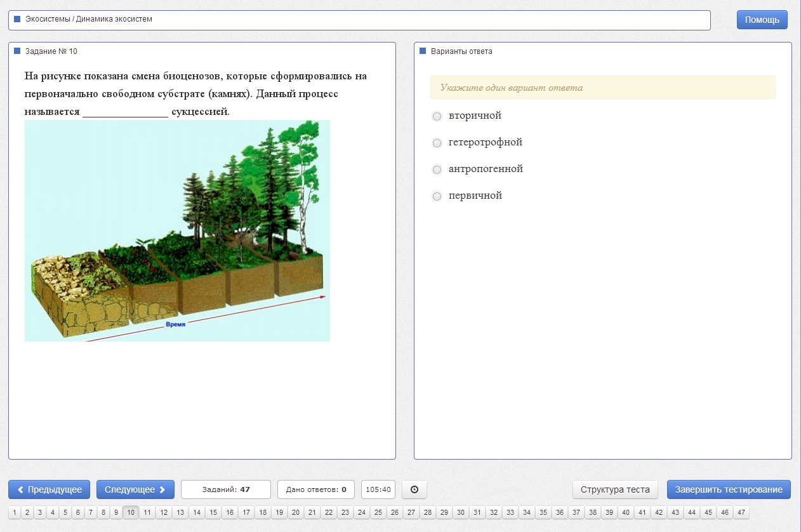Jump to question 17

point(246,512)
